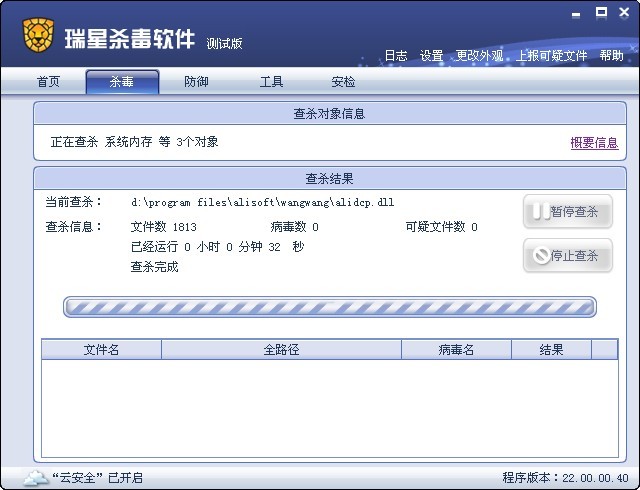Sort by the 全路径 column header
The width and height of the screenshot is (640, 490).
point(281,350)
